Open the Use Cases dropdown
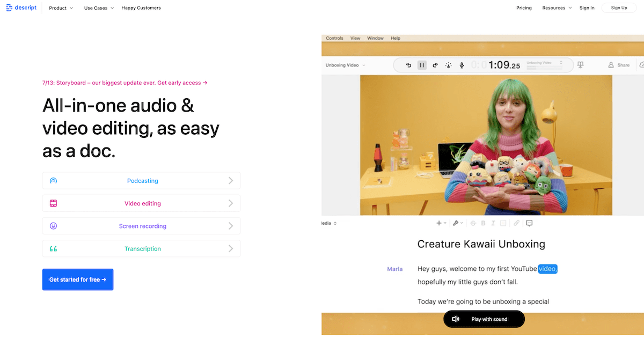The width and height of the screenshot is (644, 346). (x=99, y=8)
